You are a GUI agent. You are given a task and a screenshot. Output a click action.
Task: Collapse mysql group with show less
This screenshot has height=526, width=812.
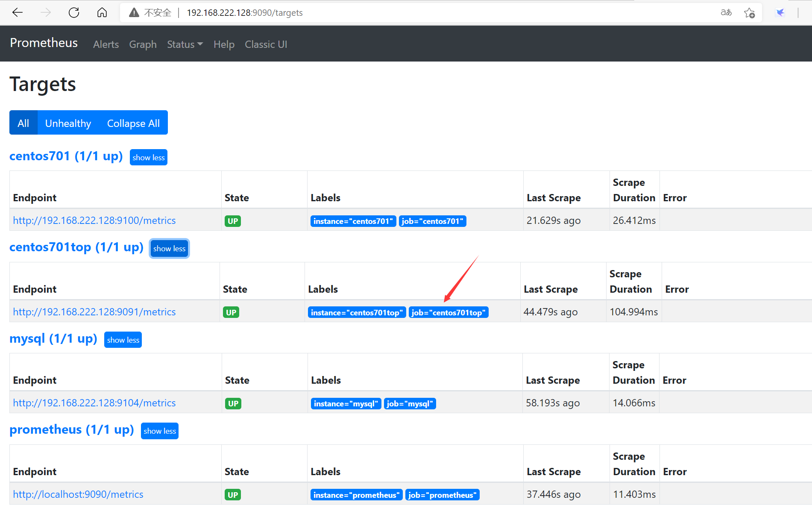coord(123,340)
